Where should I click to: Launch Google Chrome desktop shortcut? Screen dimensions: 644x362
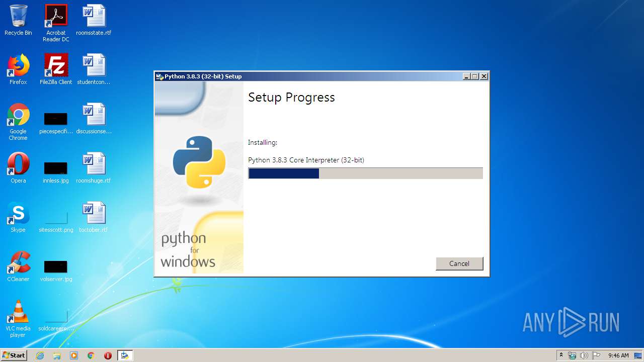(18, 122)
